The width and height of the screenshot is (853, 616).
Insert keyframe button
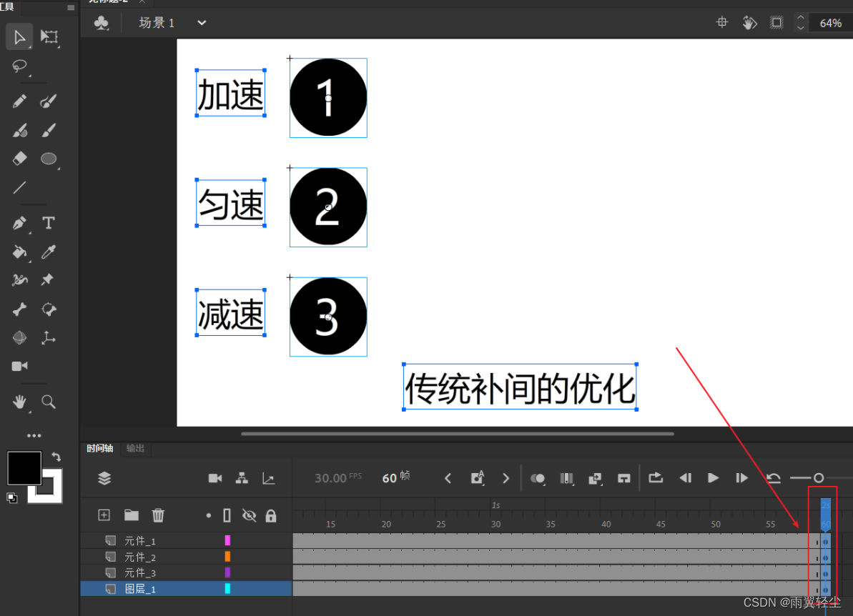click(x=477, y=478)
